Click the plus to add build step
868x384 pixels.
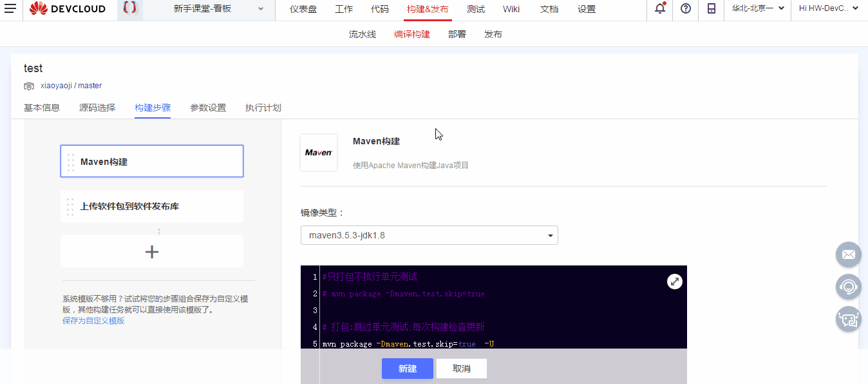pyautogui.click(x=151, y=251)
